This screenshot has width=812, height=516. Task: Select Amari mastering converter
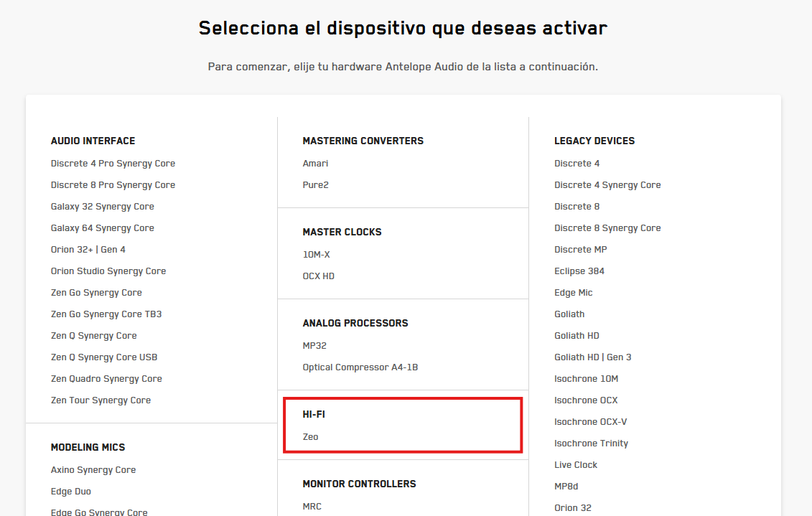[315, 164]
